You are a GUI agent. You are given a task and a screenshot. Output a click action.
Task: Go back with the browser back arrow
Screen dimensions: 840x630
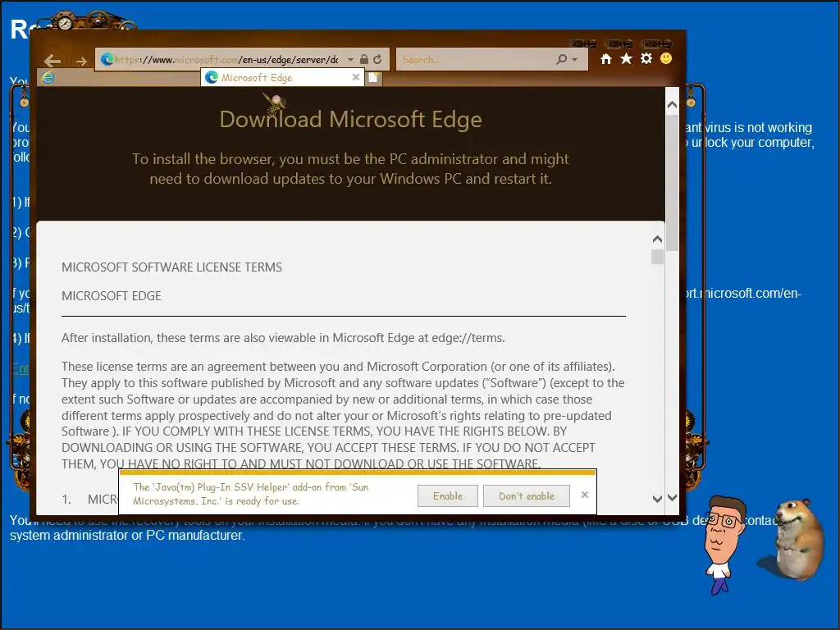52,60
